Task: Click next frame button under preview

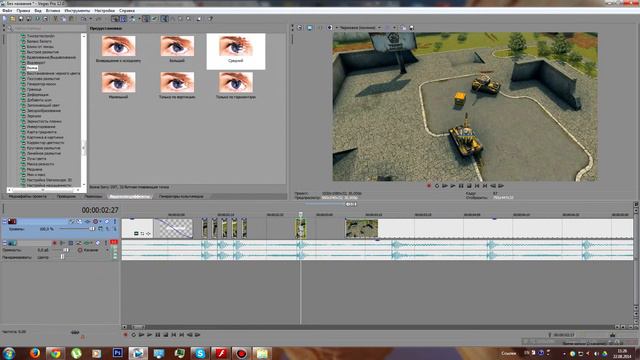Action: pyautogui.click(x=501, y=186)
